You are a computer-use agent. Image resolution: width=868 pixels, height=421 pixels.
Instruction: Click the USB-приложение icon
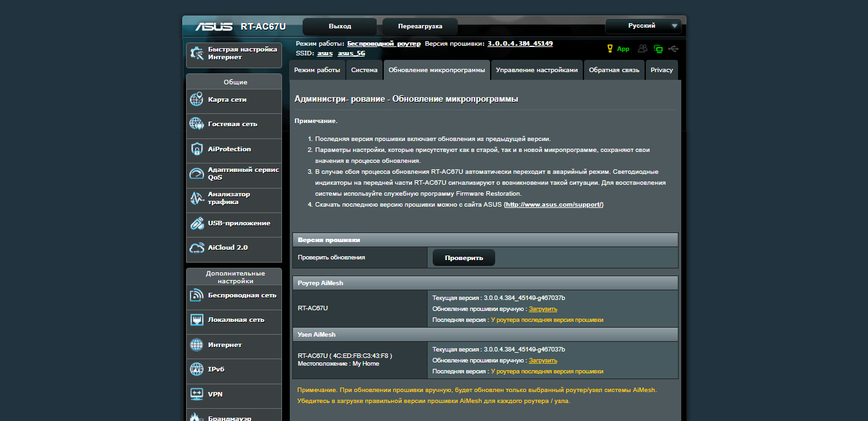click(x=197, y=223)
